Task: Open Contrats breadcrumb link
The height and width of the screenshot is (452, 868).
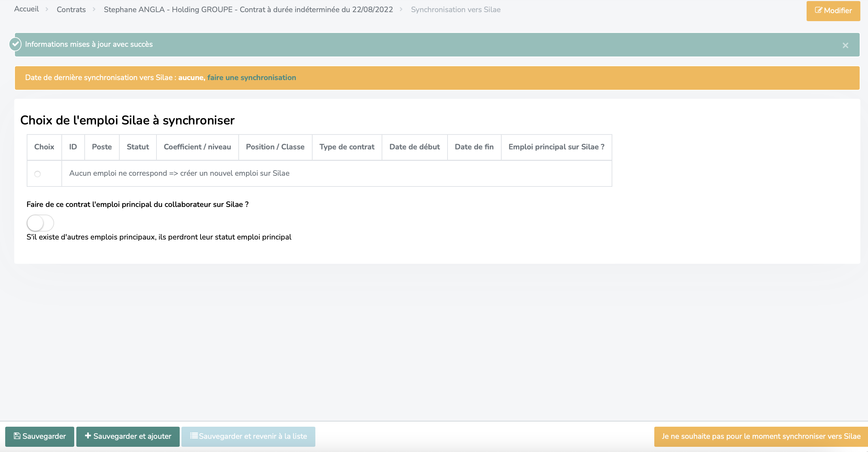Action: point(71,10)
